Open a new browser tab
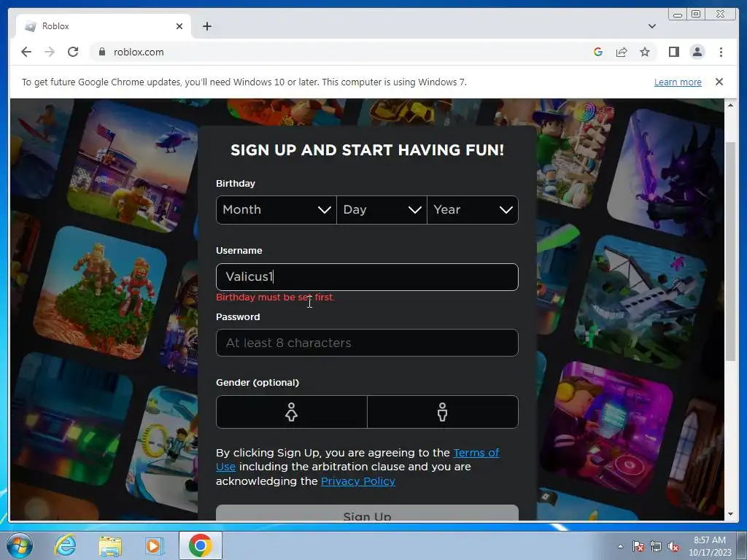The image size is (747, 560). 206,26
